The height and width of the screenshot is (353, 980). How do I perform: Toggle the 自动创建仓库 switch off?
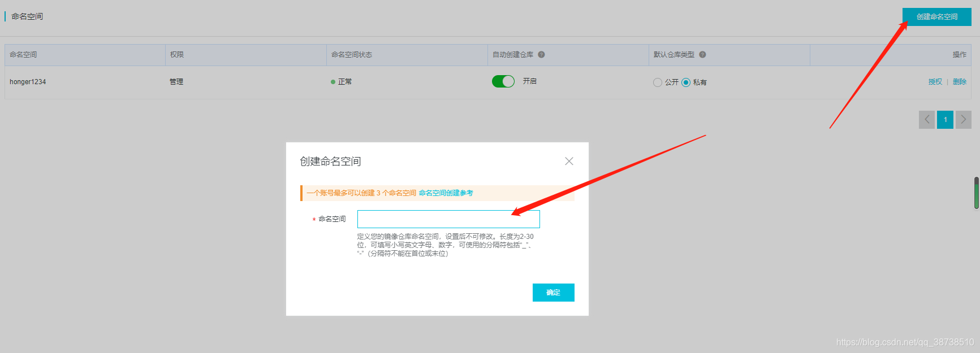pyautogui.click(x=503, y=81)
